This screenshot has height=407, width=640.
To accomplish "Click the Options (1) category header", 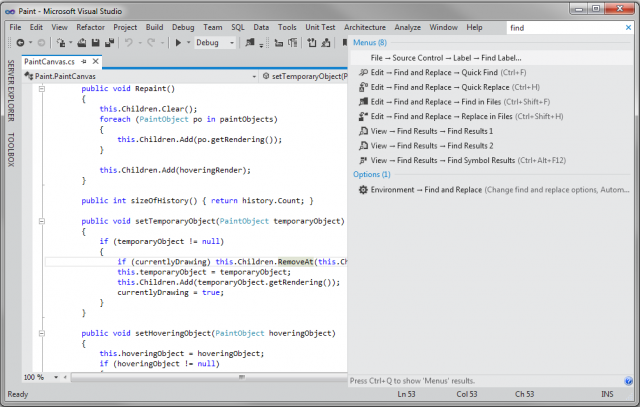I will click(x=371, y=175).
